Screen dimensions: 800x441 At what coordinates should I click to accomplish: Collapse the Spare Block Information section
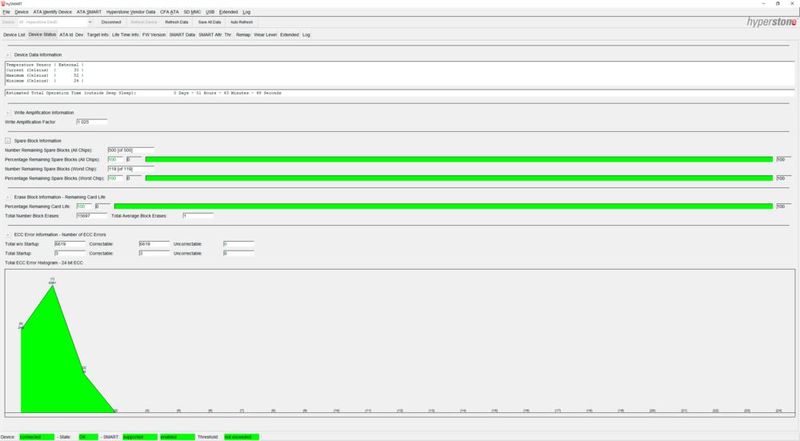[x=8, y=141]
